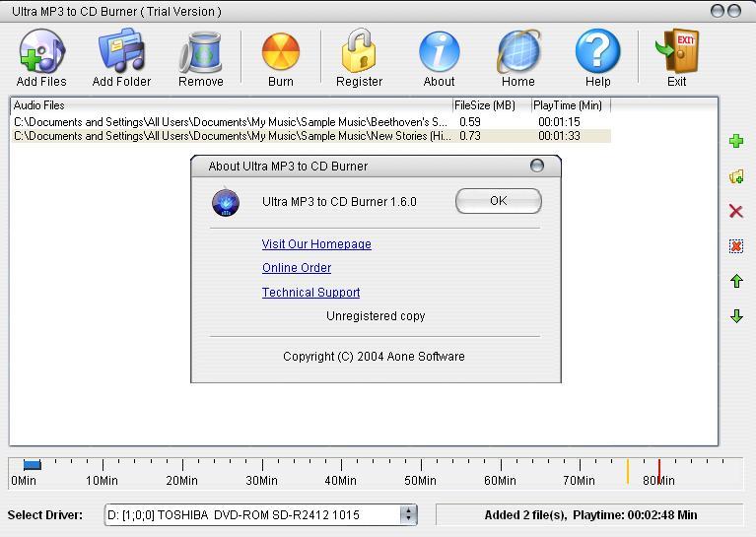Open the Visit Our Homepage link
Screen dimensions: 756x537
pyautogui.click(x=316, y=244)
